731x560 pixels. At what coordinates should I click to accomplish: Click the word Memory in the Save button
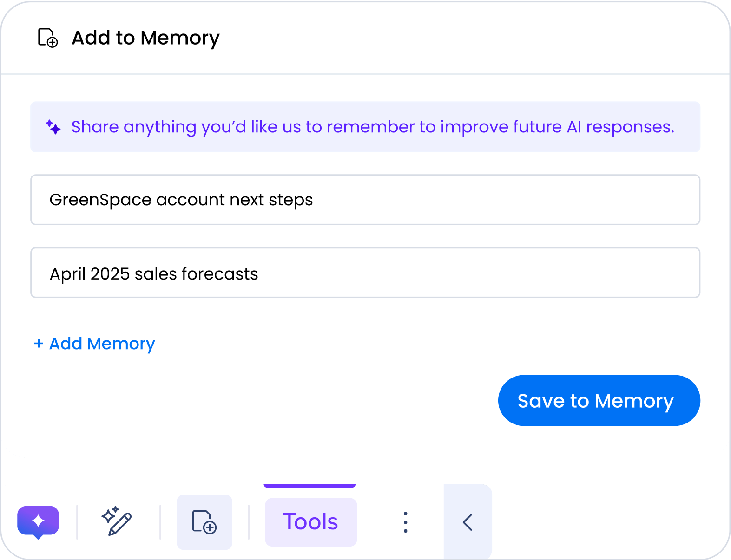pyautogui.click(x=634, y=401)
